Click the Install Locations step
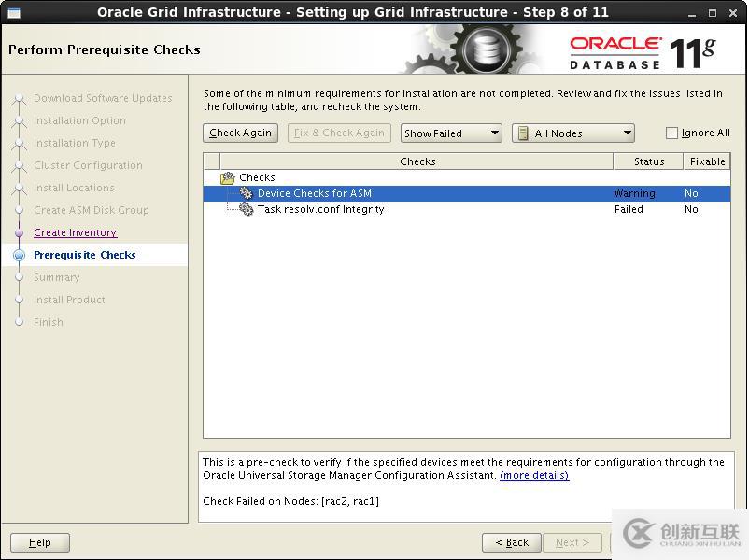Image resolution: width=749 pixels, height=560 pixels. (x=74, y=188)
